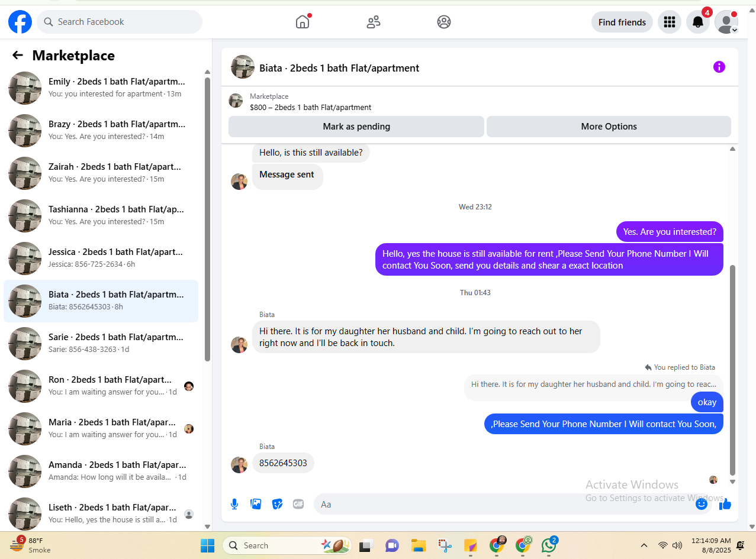This screenshot has height=559, width=756.
Task: Click the 'okay' message bubble
Action: pyautogui.click(x=707, y=402)
